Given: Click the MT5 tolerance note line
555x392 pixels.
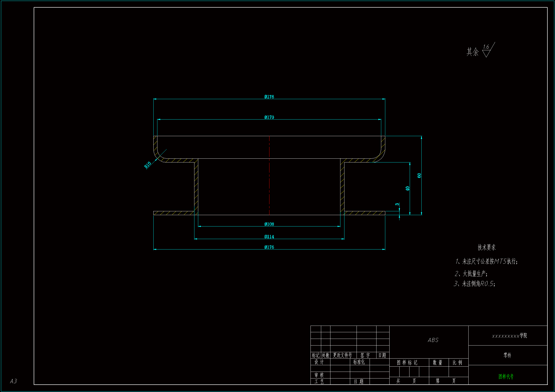Looking at the screenshot, I should (x=486, y=261).
